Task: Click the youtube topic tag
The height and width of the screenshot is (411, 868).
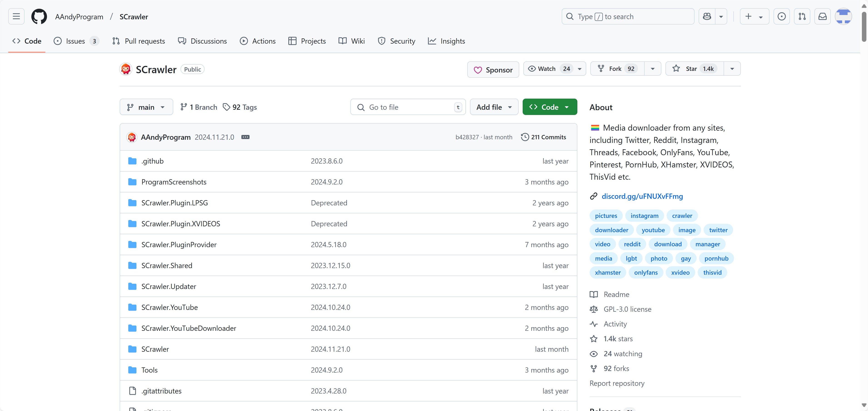Action: 653,230
